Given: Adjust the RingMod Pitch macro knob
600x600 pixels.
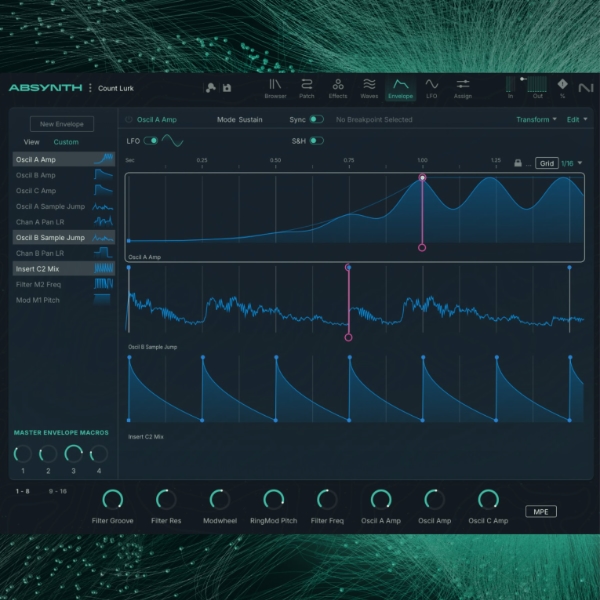Looking at the screenshot, I should 274,499.
